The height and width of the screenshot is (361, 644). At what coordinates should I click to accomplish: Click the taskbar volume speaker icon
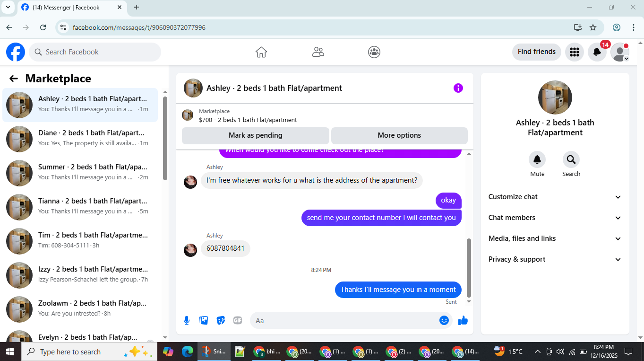point(560,352)
